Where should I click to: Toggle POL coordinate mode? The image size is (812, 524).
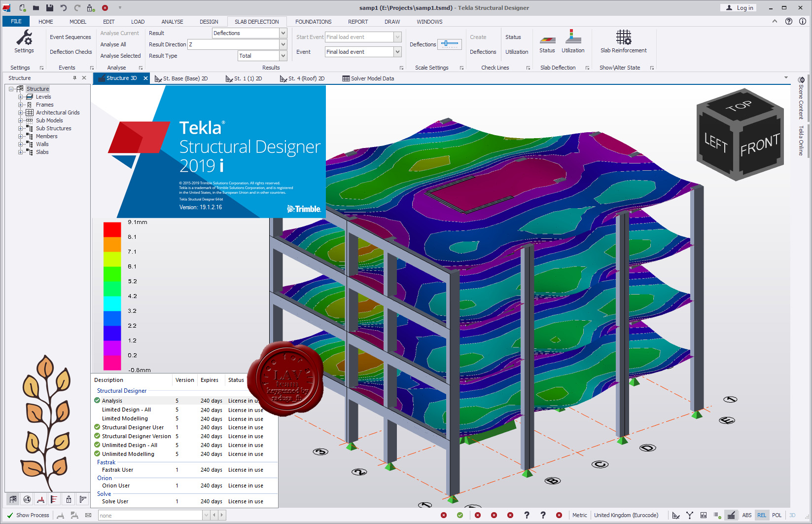[777, 515]
